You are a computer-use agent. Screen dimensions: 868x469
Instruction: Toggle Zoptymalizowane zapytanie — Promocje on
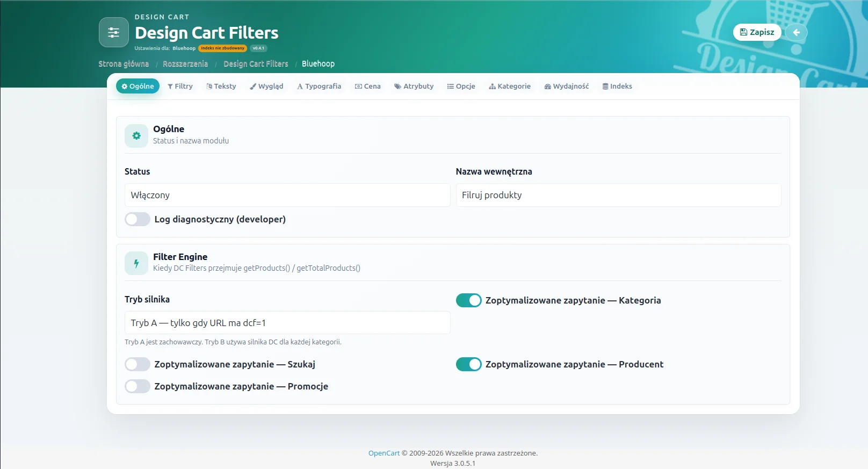pos(138,386)
